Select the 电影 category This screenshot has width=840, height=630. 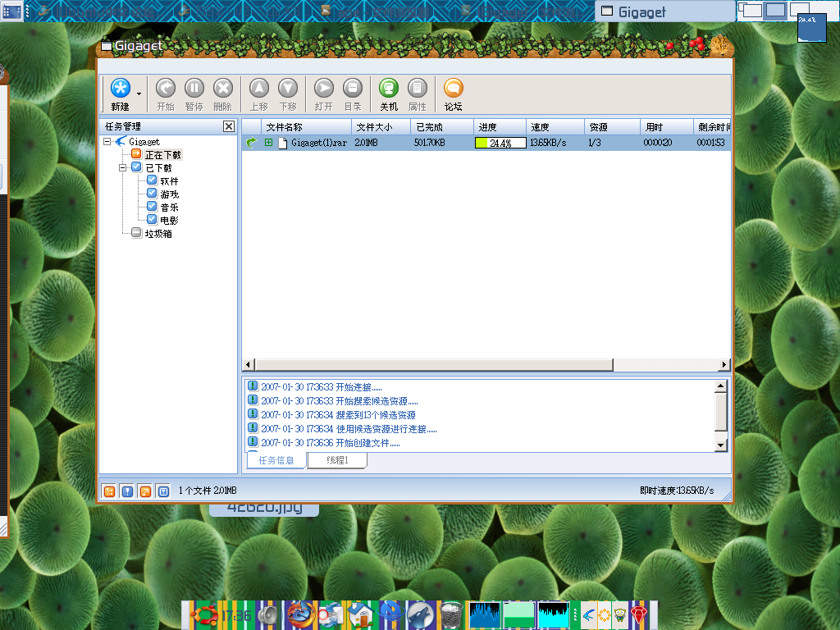coord(169,220)
